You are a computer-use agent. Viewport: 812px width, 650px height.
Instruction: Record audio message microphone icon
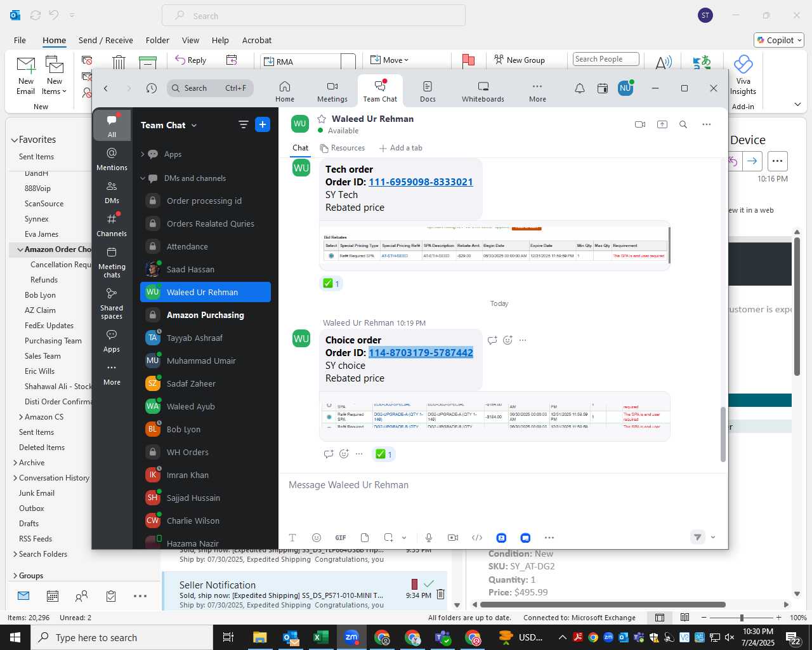(x=429, y=538)
